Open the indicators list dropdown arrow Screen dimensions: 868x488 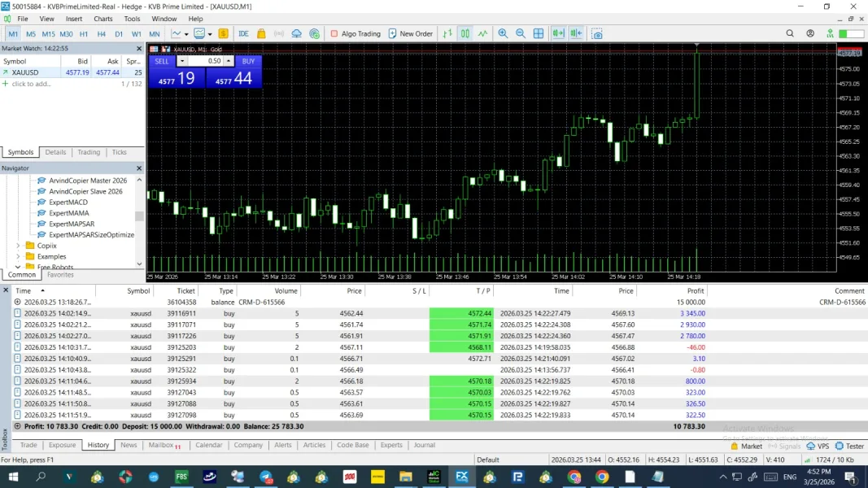(186, 34)
